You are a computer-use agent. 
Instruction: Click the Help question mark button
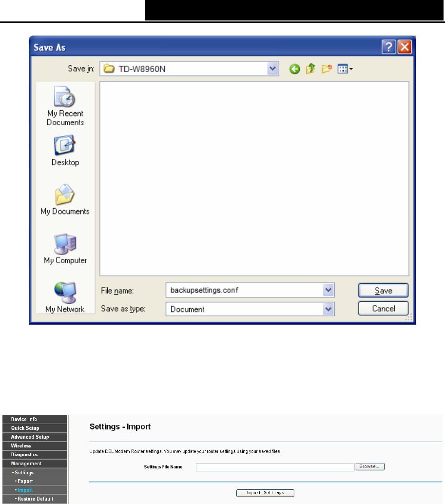point(389,47)
